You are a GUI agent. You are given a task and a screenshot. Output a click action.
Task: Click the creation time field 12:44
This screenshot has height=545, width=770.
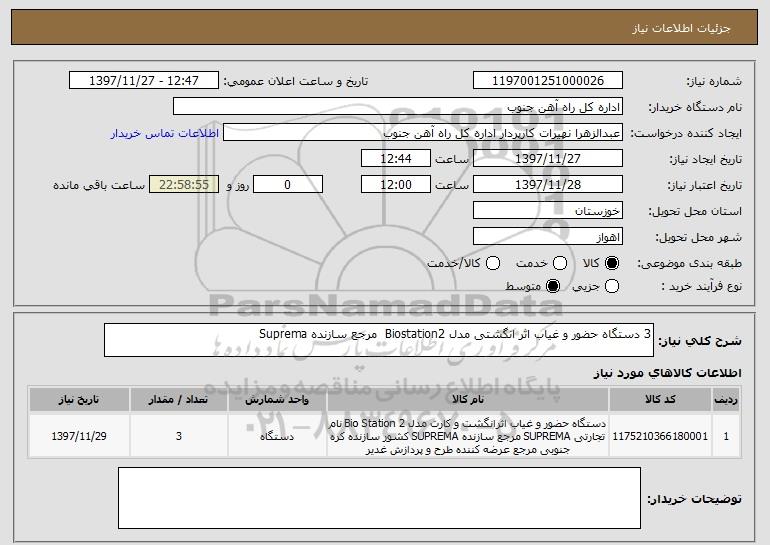tap(396, 159)
